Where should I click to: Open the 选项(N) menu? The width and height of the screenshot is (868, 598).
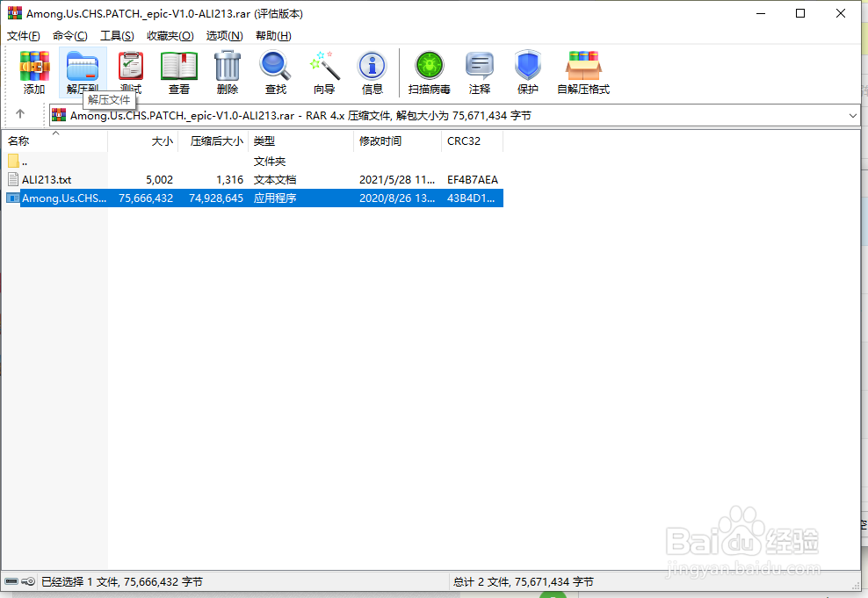tap(224, 35)
